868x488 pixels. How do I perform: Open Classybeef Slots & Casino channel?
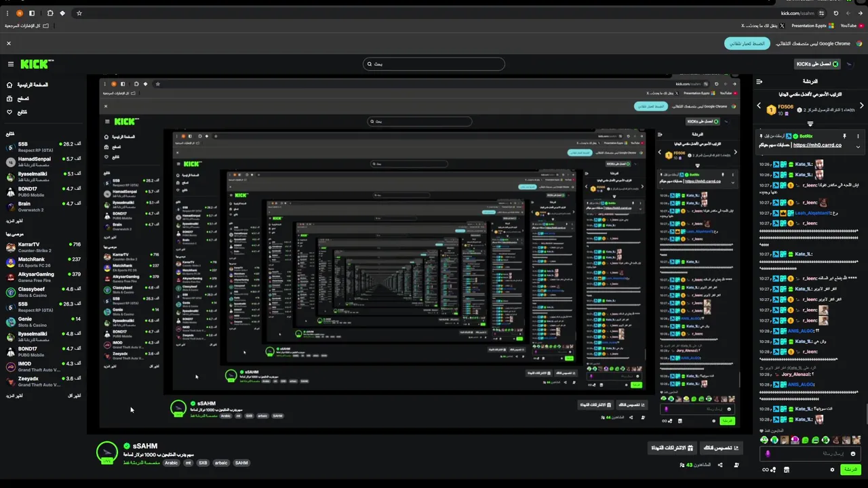43,292
